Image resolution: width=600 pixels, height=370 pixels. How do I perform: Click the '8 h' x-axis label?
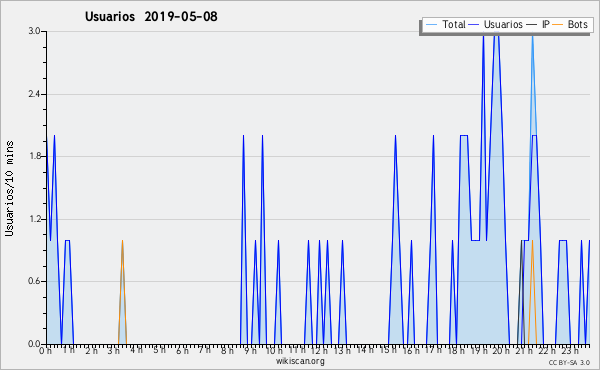click(x=227, y=350)
